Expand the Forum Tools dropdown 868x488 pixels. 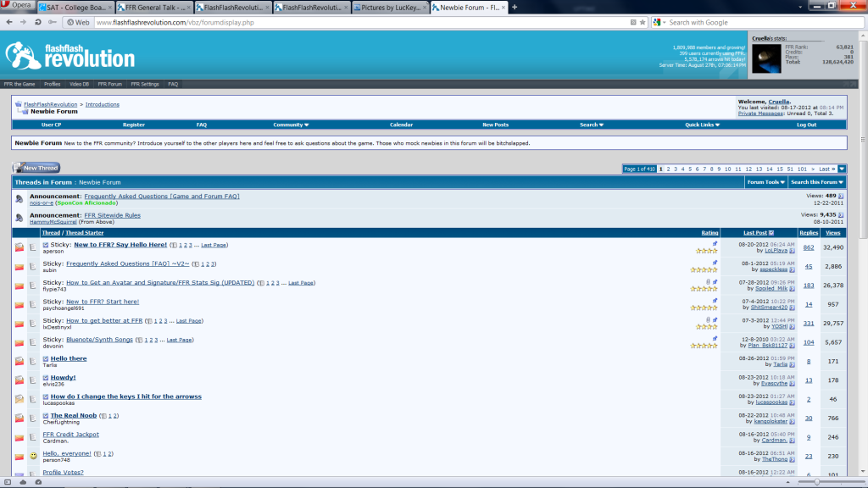[766, 182]
